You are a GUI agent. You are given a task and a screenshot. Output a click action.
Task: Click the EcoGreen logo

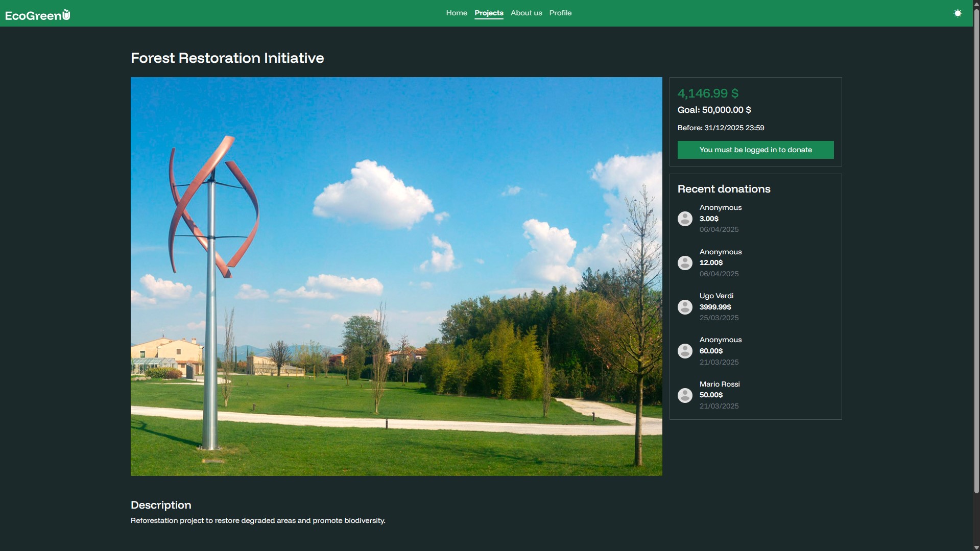(38, 15)
